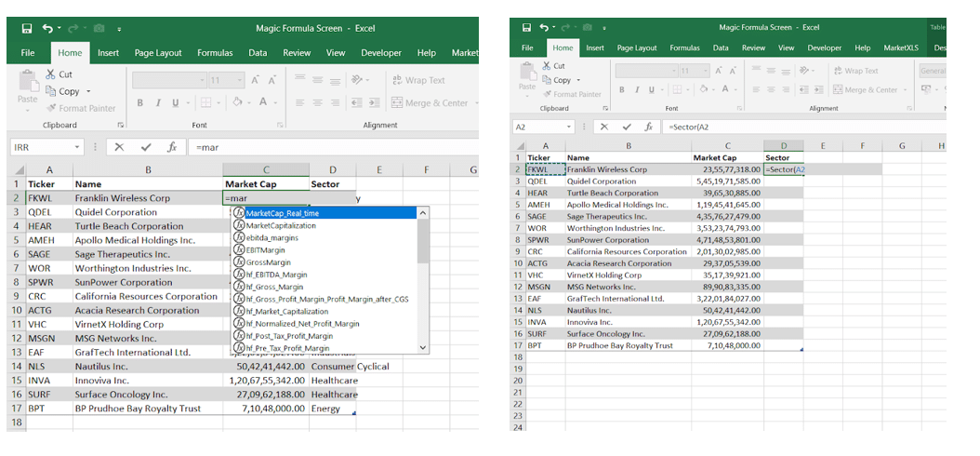Select MarketCap_Real_time from autocomplete list

[x=324, y=213]
